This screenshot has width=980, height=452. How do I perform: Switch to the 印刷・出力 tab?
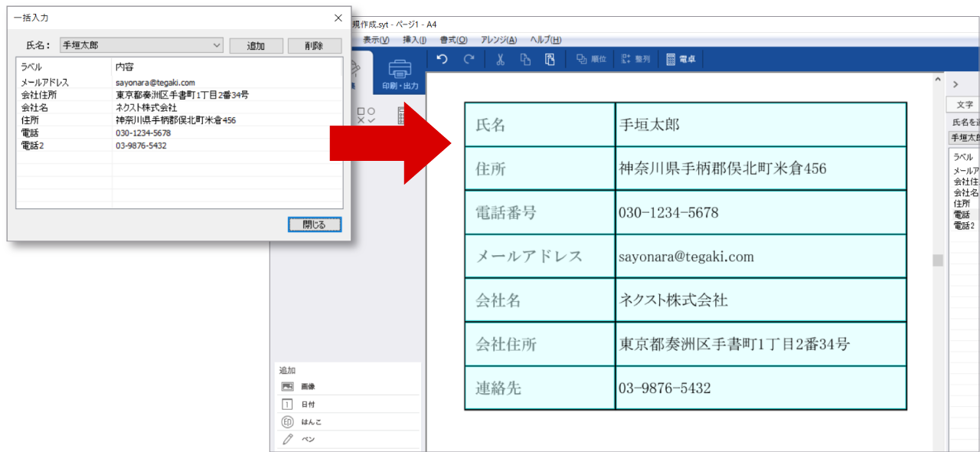click(x=400, y=74)
